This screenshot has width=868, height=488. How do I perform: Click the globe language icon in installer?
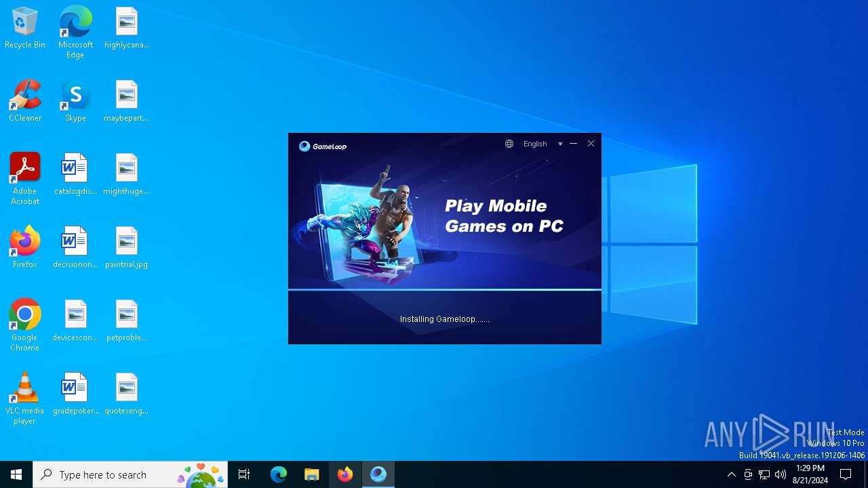click(x=509, y=144)
